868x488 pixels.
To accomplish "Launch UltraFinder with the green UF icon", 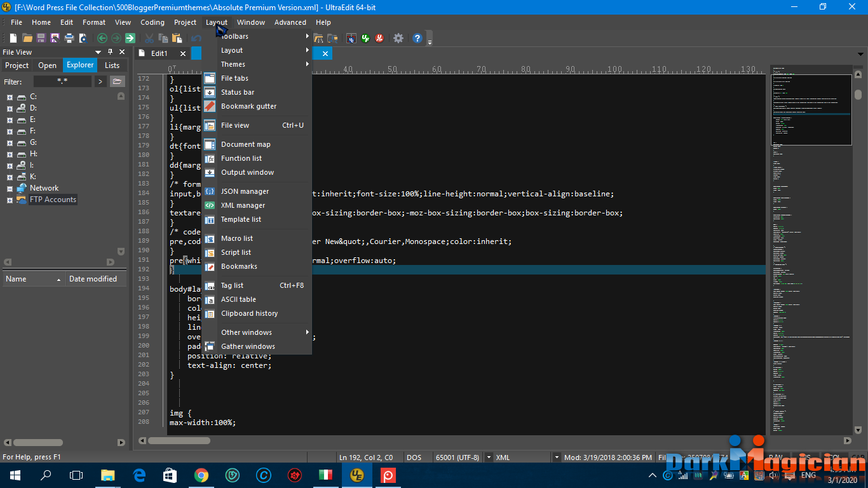I will tap(365, 38).
